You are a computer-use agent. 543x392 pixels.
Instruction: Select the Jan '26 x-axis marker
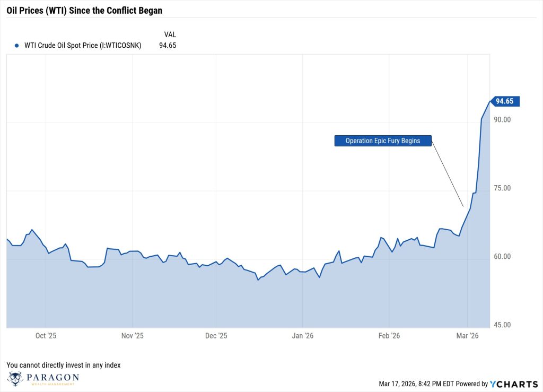pos(302,336)
